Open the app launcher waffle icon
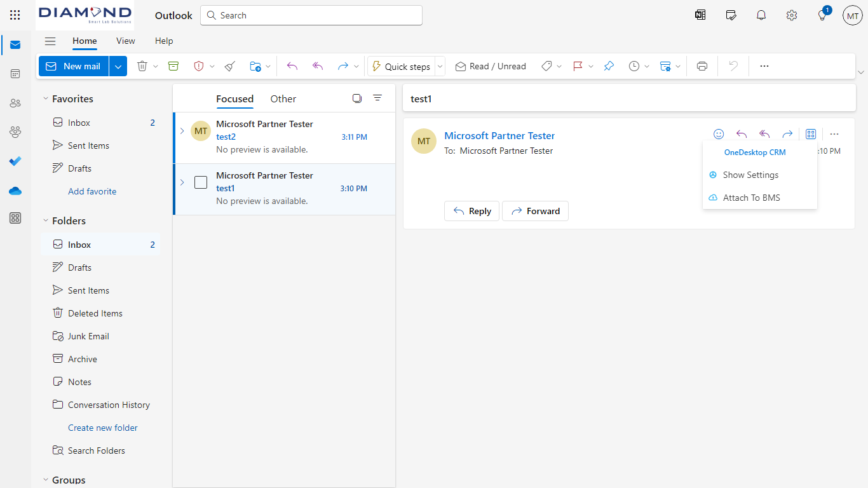 click(15, 15)
